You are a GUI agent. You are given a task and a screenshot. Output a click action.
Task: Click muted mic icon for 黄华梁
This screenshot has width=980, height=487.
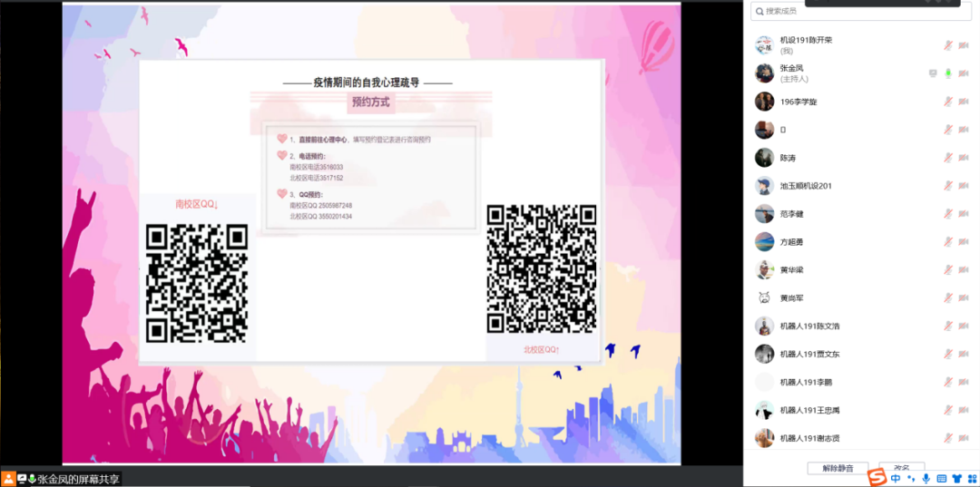[948, 269]
